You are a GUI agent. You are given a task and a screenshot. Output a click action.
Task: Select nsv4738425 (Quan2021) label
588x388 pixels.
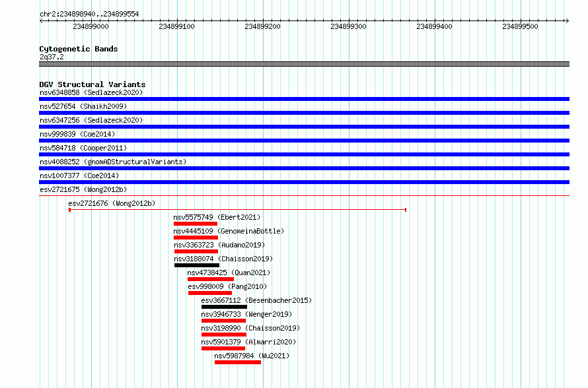coord(229,273)
